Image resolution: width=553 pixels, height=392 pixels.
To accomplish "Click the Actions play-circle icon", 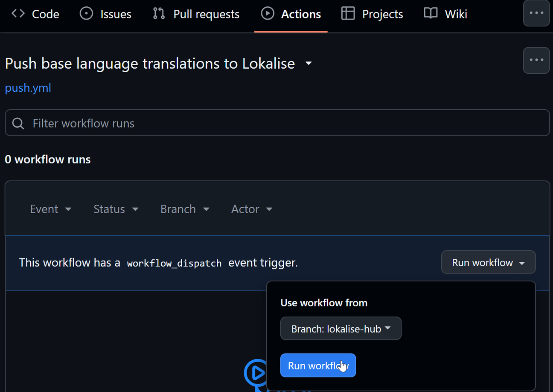I will click(x=268, y=13).
